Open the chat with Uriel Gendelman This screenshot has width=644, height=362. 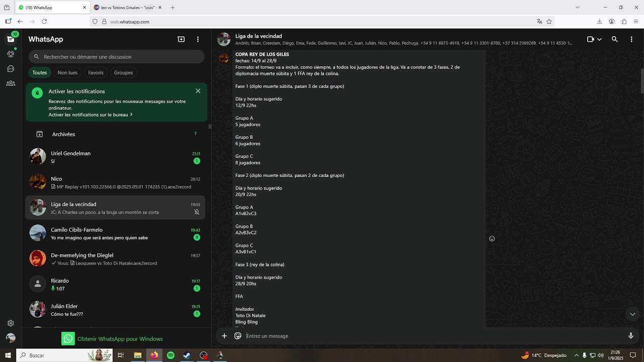tap(116, 157)
